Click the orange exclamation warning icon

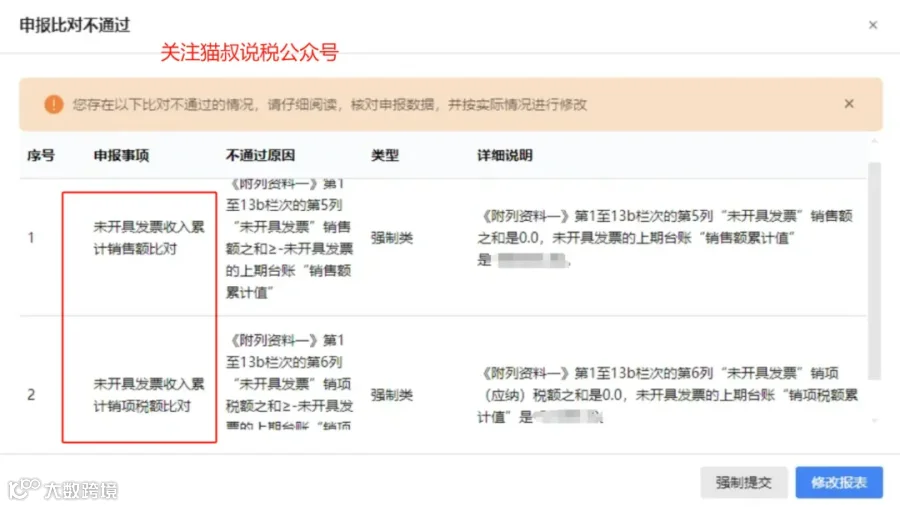[x=54, y=104]
